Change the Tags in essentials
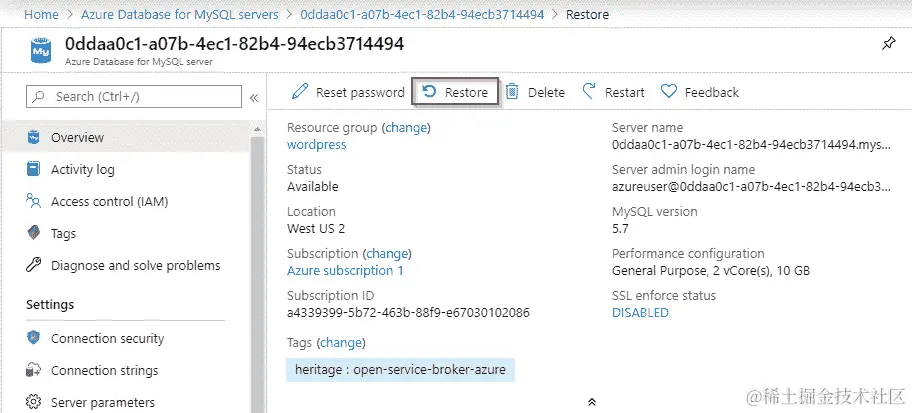912x413 pixels. click(x=341, y=343)
